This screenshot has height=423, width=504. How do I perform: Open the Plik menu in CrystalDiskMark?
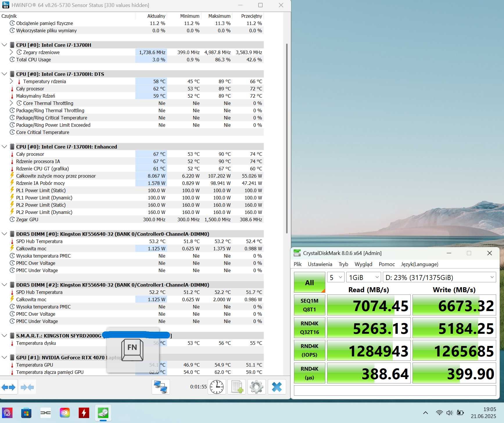click(297, 264)
